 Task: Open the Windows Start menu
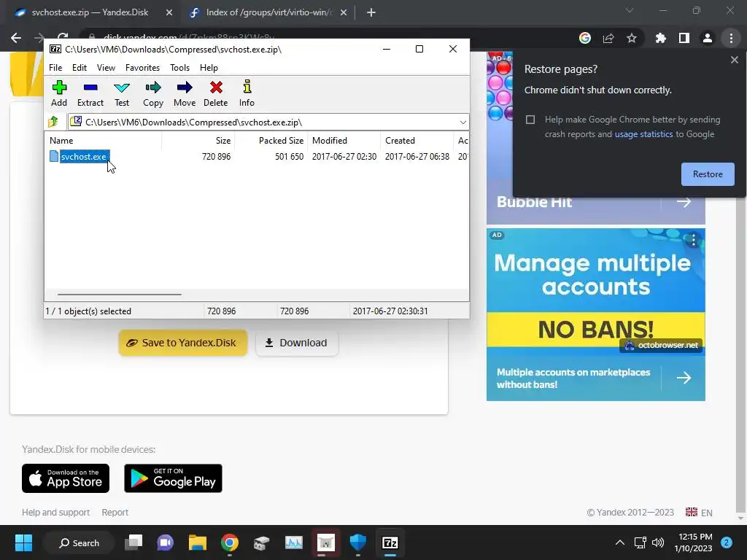[23, 542]
